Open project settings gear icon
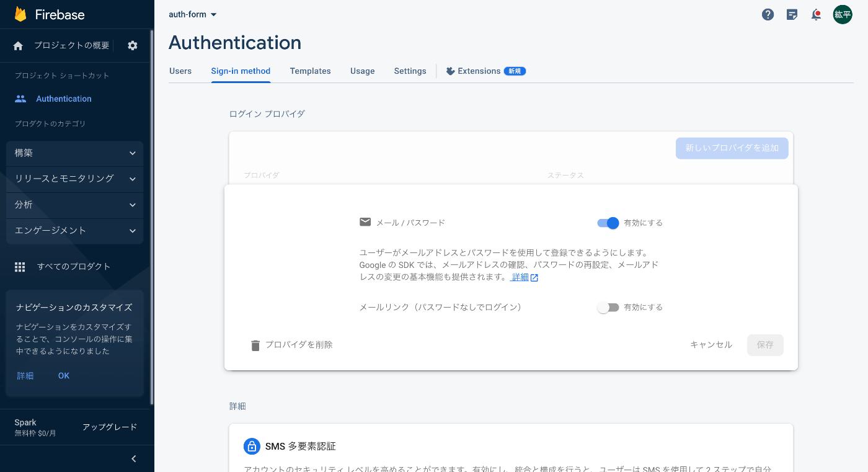Viewport: 868px width, 472px height. [x=133, y=45]
